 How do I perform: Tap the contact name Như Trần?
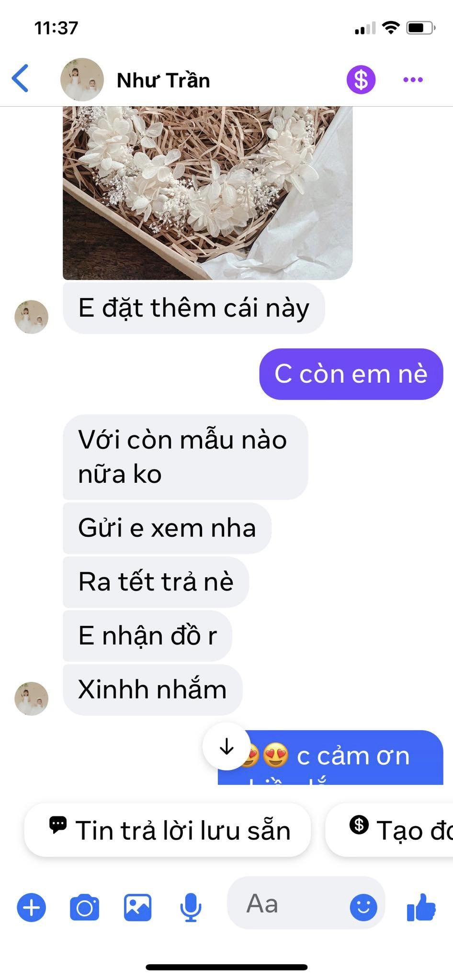click(x=163, y=80)
